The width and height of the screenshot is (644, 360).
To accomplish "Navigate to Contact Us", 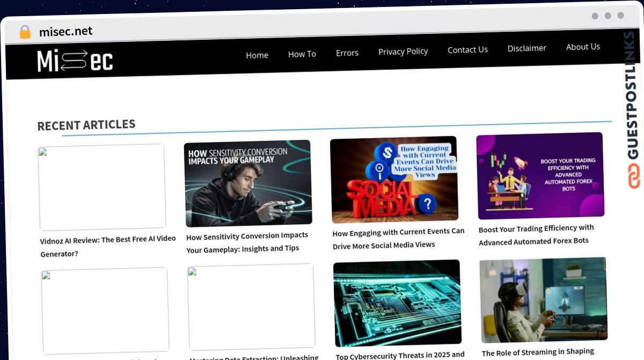I will tap(467, 49).
